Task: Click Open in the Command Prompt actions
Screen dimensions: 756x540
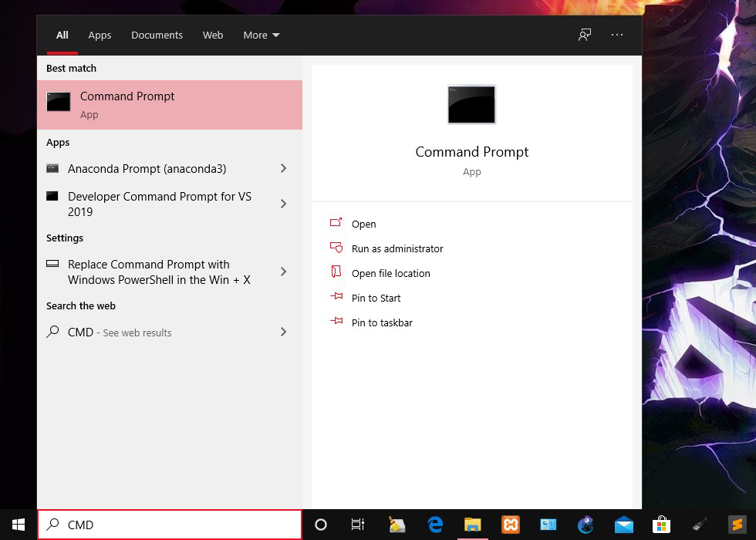Action: pos(363,224)
